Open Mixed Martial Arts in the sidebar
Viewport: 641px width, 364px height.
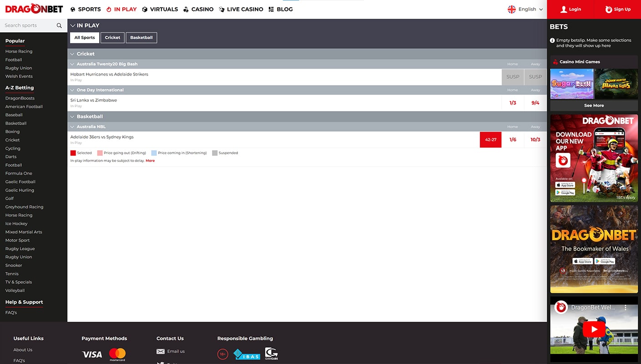[x=24, y=232]
